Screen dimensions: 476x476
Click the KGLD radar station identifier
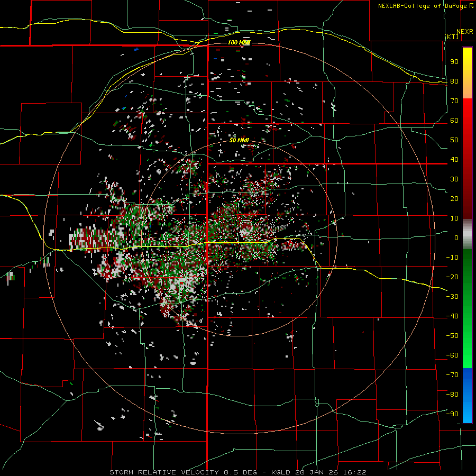[x=280, y=472]
